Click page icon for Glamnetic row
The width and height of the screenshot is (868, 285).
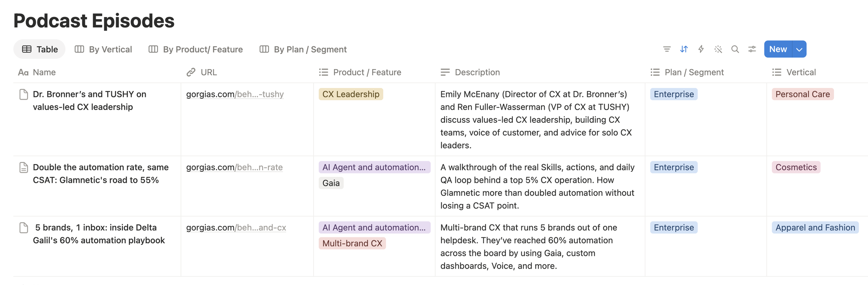pyautogui.click(x=24, y=167)
